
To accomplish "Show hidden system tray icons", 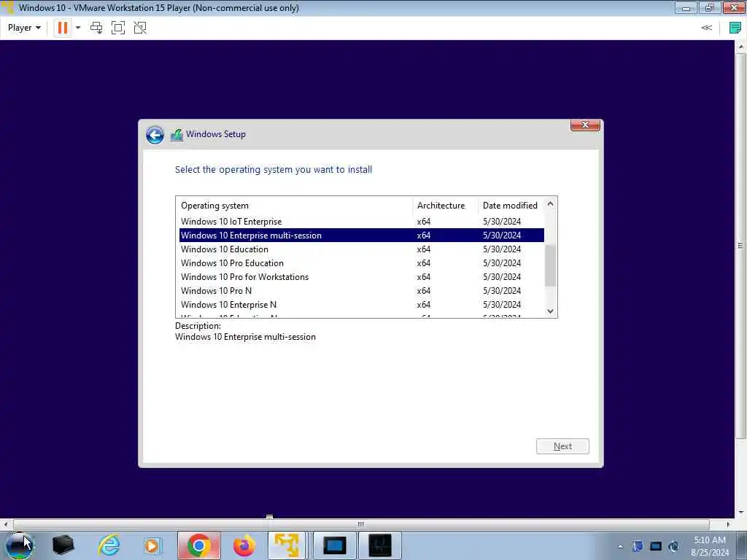I will pyautogui.click(x=620, y=546).
